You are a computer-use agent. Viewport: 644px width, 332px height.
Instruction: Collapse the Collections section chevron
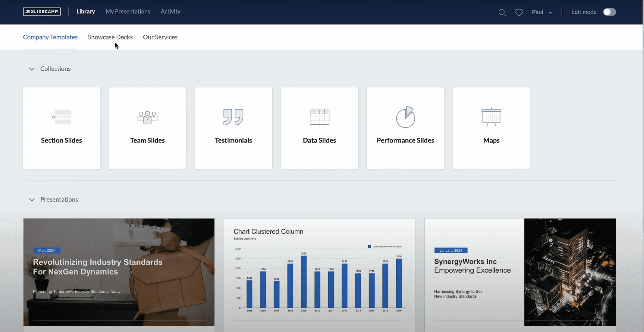tap(32, 69)
